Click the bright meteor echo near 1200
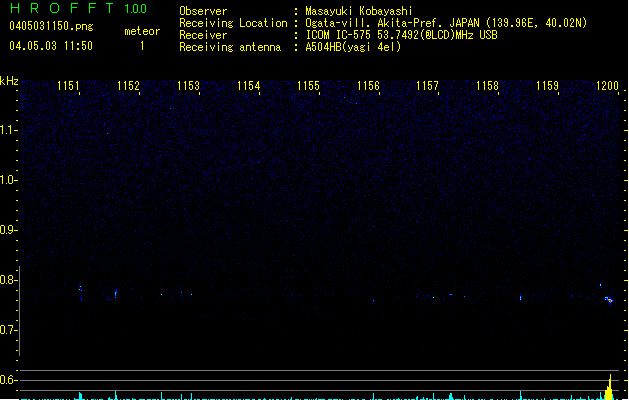629x400 pixels. 609,300
